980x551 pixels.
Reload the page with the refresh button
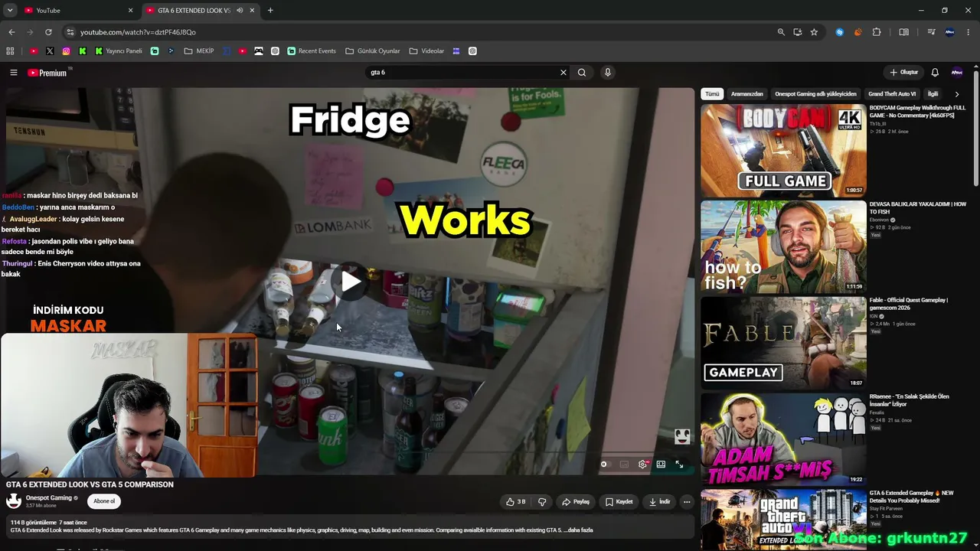(48, 32)
